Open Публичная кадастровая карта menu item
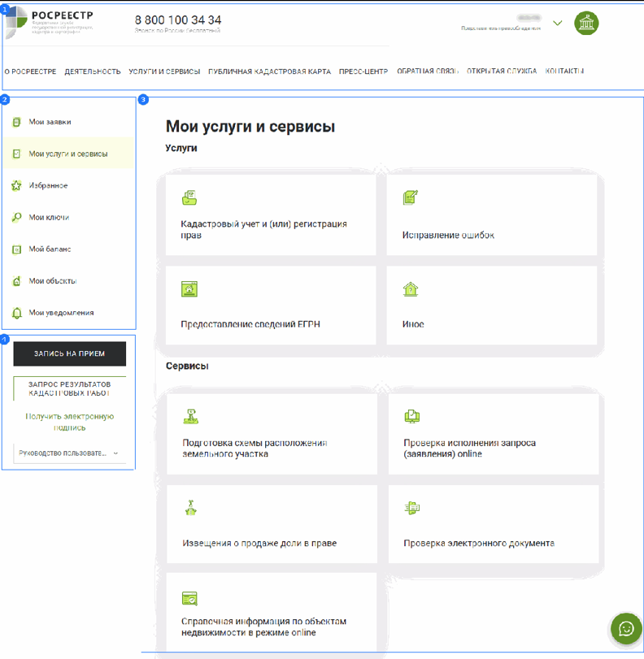 coord(269,72)
